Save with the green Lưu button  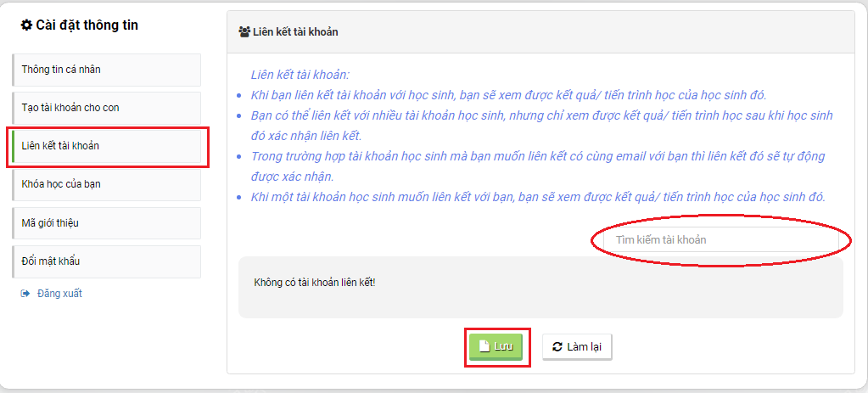[496, 347]
